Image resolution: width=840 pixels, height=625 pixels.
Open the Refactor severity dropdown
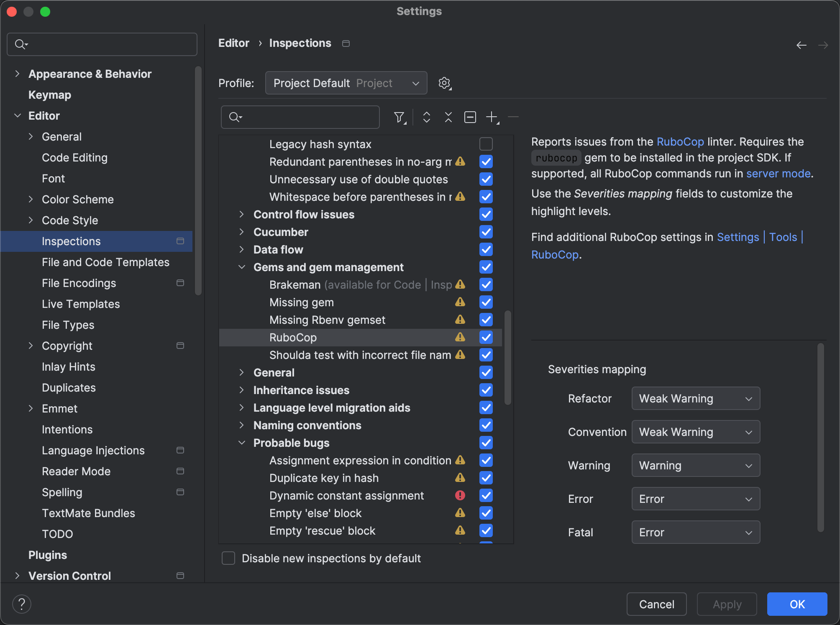[x=695, y=398]
